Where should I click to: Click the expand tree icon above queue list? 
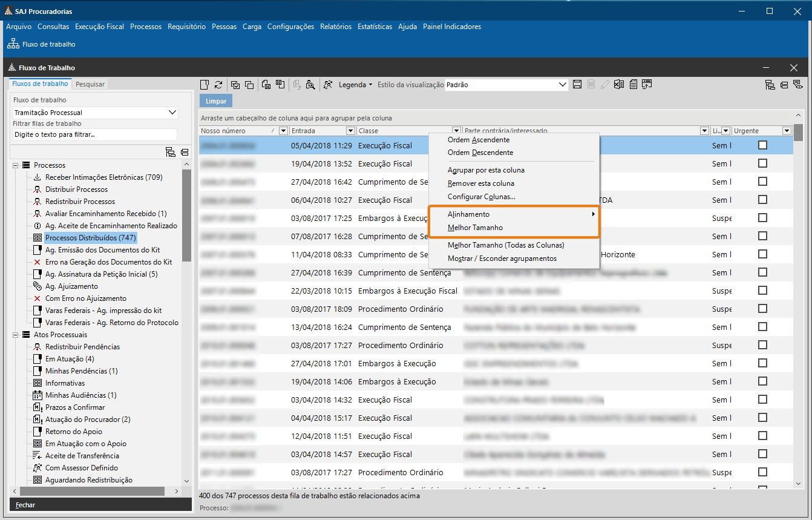point(170,152)
